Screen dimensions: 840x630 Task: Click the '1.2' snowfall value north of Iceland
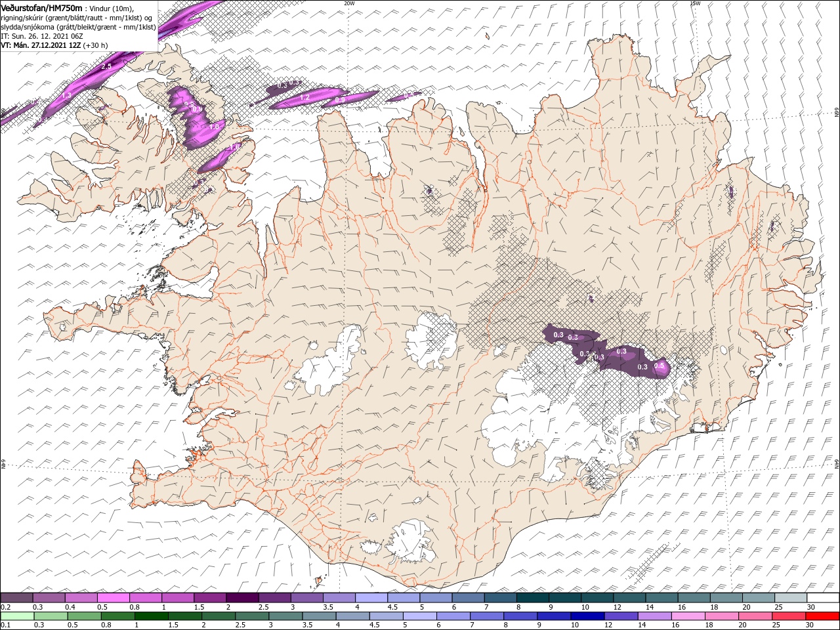click(304, 97)
